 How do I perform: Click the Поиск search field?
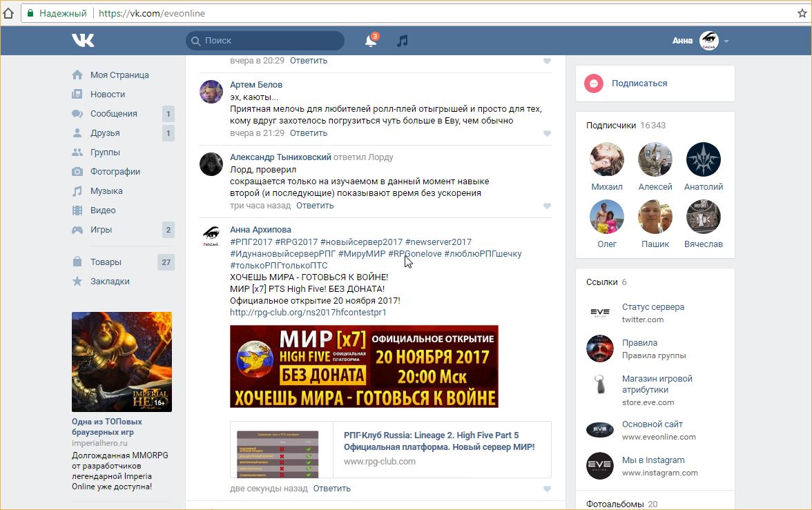[x=265, y=41]
